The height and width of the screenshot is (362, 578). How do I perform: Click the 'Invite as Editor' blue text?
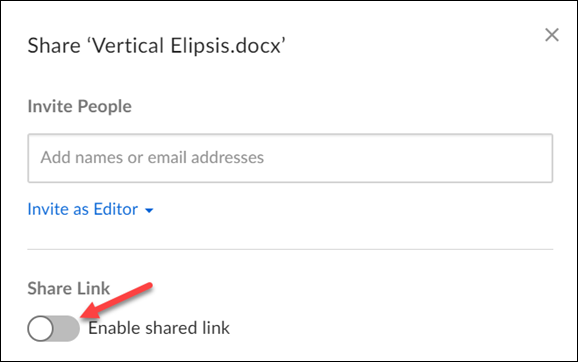coord(83,209)
